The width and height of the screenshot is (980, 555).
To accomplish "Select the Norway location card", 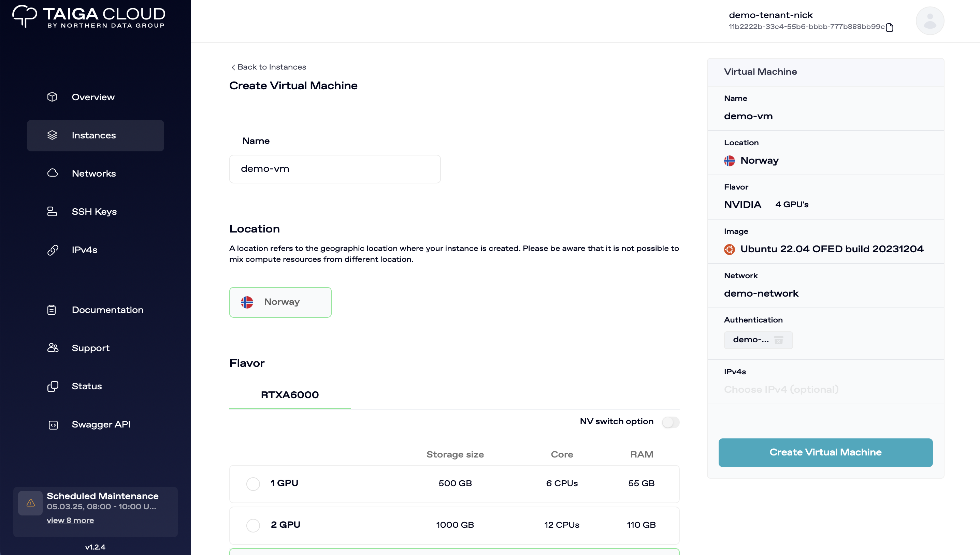I will click(x=280, y=302).
